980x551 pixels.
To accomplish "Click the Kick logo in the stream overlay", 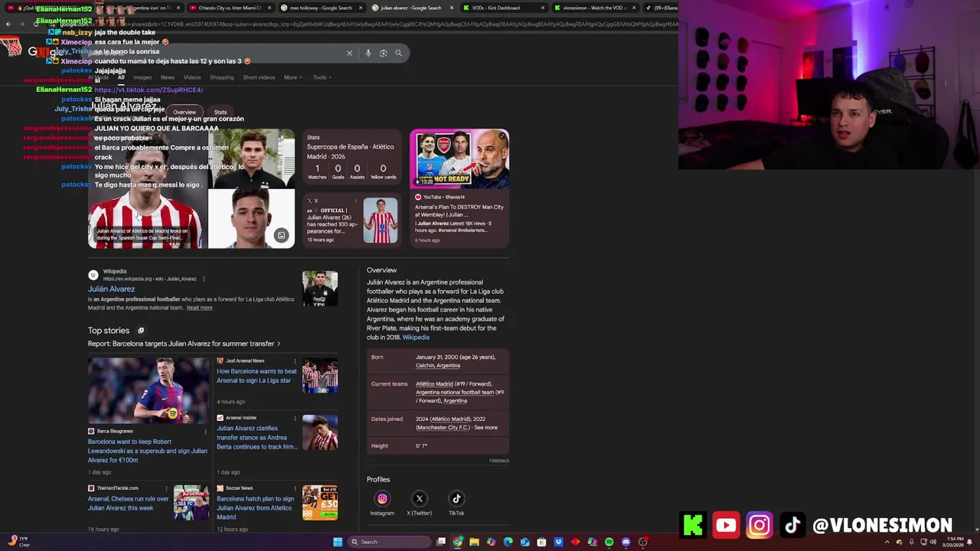I will [x=693, y=525].
